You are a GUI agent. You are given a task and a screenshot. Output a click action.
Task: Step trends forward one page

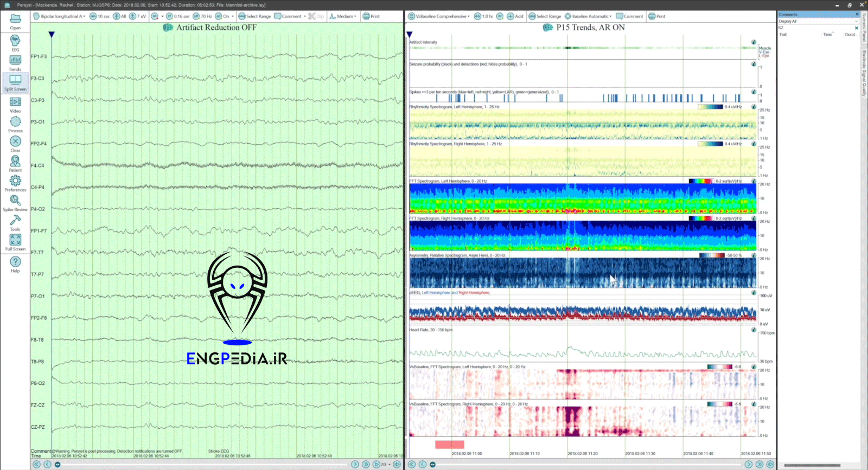click(749, 465)
